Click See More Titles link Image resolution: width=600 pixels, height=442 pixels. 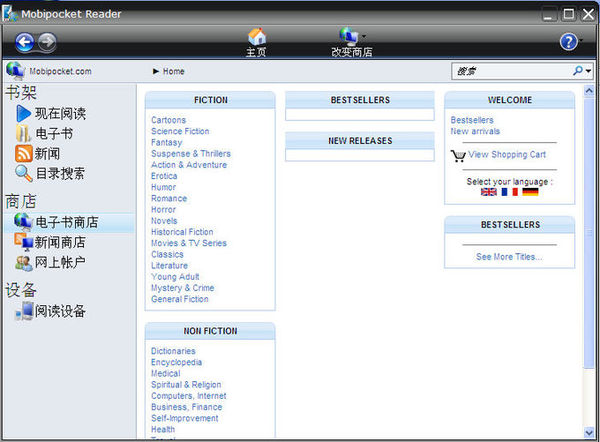tap(509, 257)
